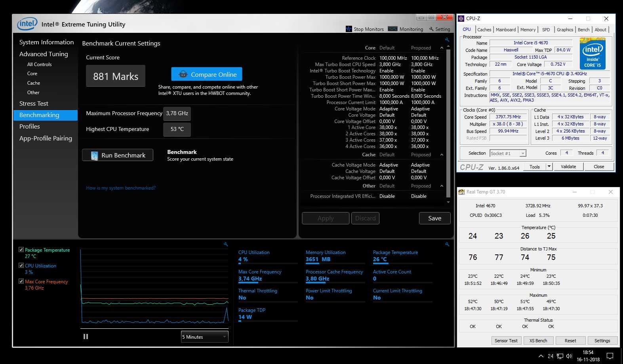623x364 pixels.
Task: Click the taskbar temperature tray icon showing 24
Action: point(551,356)
